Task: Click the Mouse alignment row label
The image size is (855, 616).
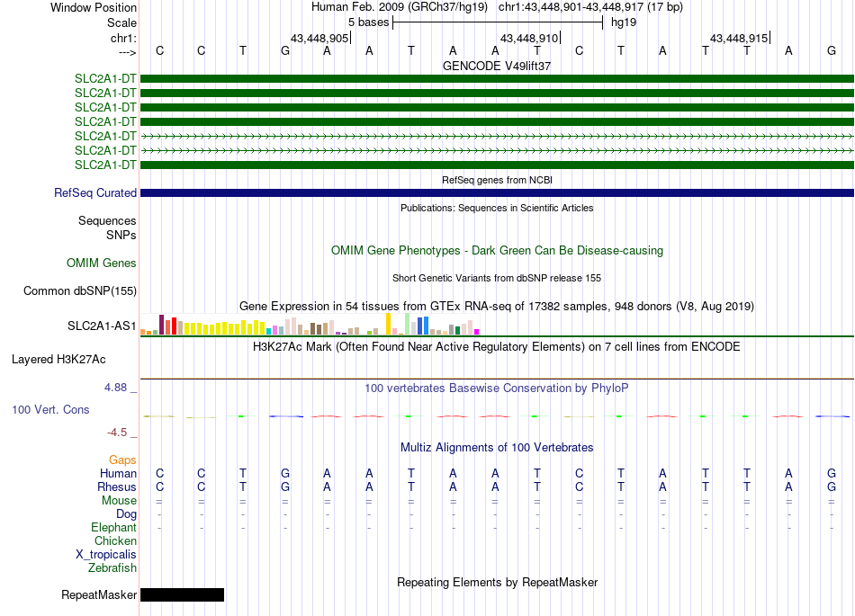Action: click(x=119, y=501)
